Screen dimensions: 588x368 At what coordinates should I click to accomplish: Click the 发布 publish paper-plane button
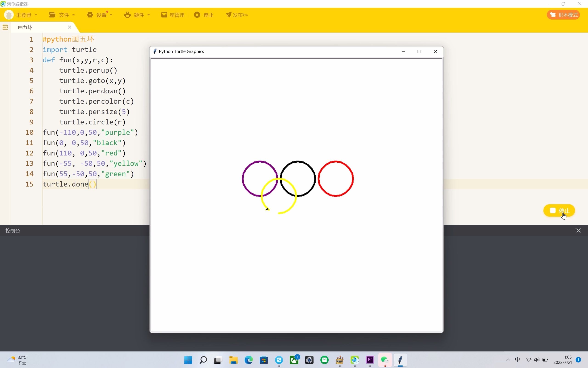[236, 15]
